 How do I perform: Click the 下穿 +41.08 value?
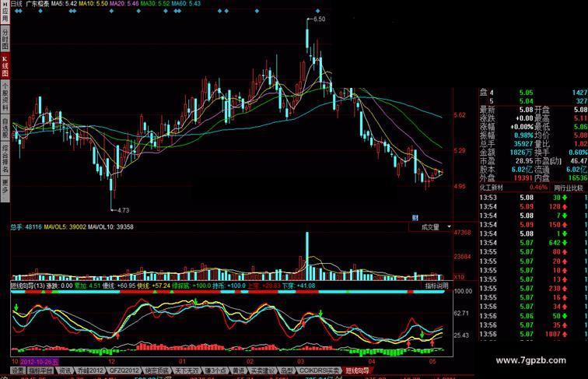point(299,286)
